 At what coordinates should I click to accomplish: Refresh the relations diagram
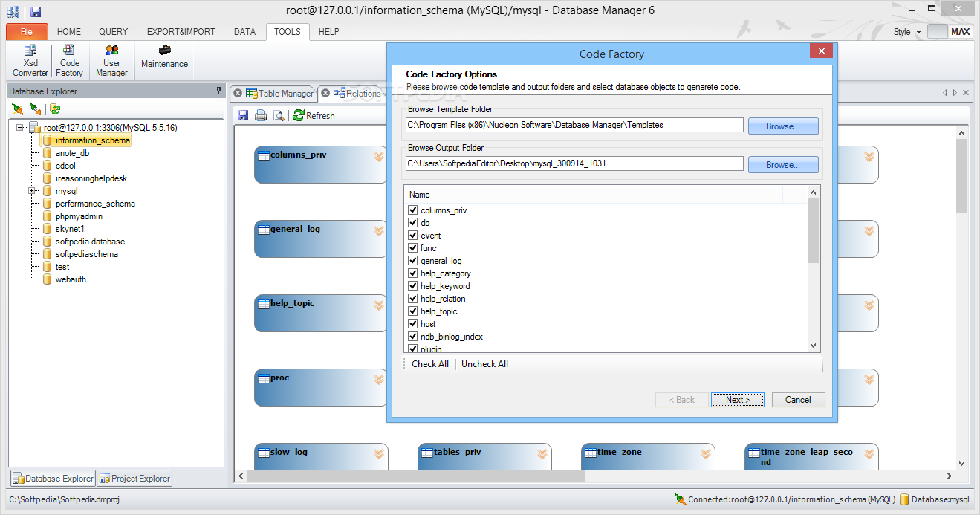(314, 115)
